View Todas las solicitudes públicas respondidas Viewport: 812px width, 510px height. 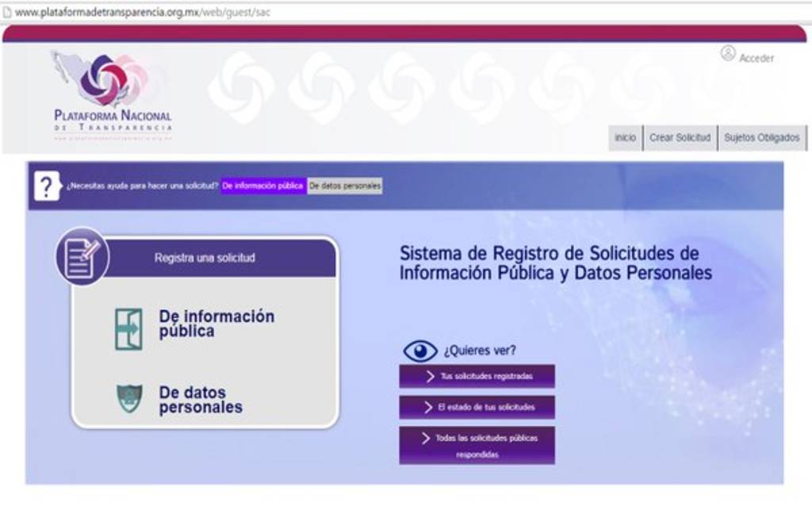[477, 446]
